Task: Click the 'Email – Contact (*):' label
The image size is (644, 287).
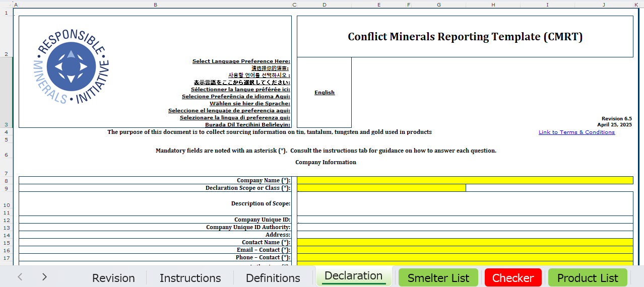Action: pyautogui.click(x=264, y=250)
